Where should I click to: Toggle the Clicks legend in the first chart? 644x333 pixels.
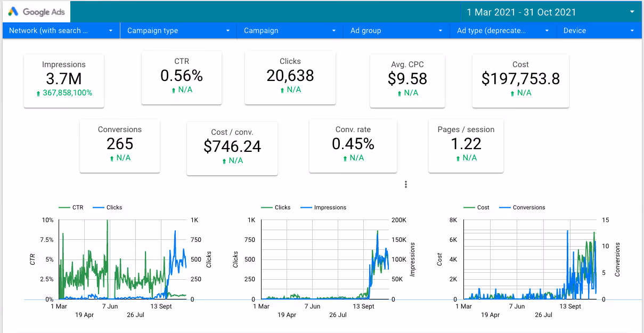coord(107,207)
